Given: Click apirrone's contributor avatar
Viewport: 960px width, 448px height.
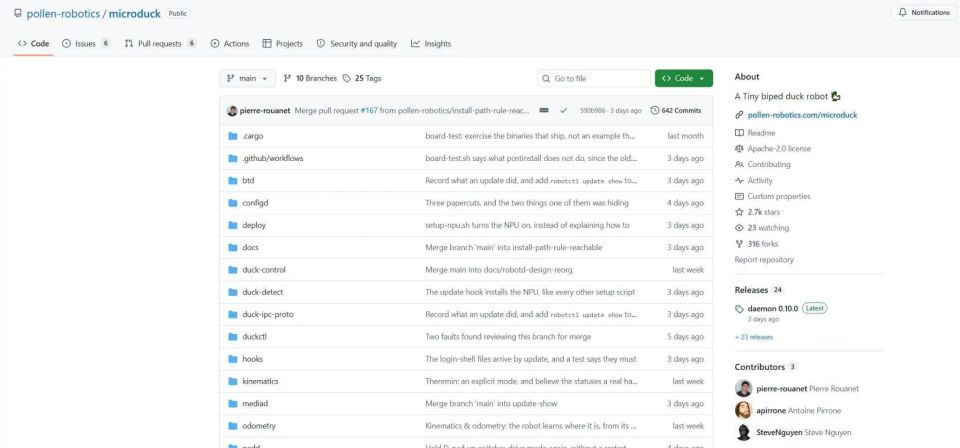Looking at the screenshot, I should click(743, 410).
